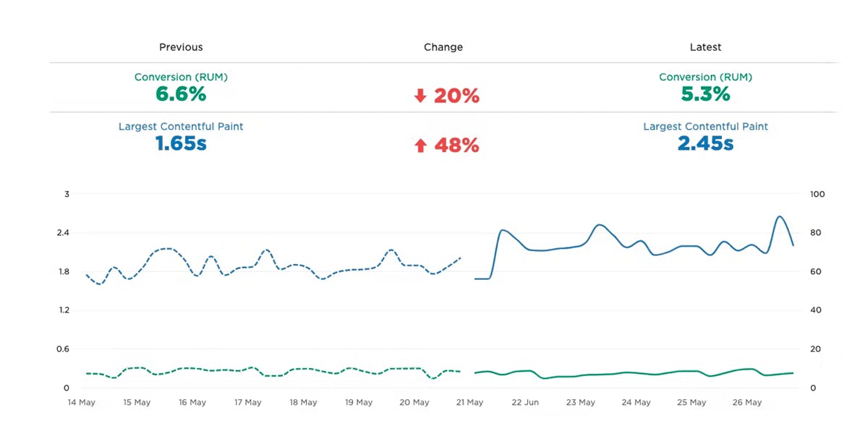The height and width of the screenshot is (434, 868).
Task: Select the 26 May date label
Action: click(748, 402)
